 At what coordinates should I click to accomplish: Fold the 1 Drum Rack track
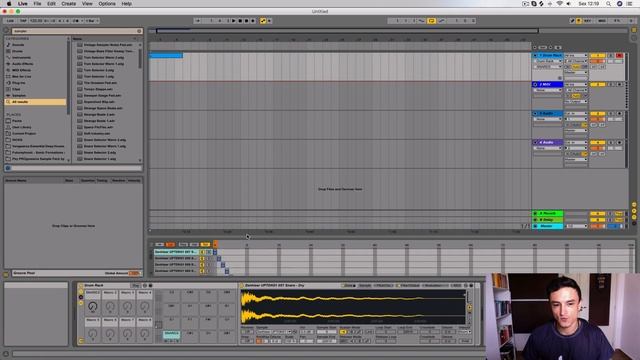point(535,56)
